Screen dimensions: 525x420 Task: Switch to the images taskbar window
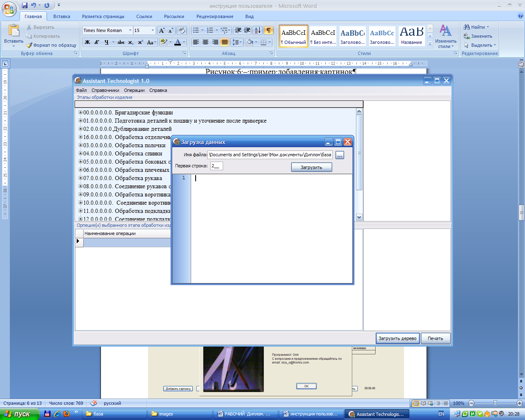coord(180,414)
